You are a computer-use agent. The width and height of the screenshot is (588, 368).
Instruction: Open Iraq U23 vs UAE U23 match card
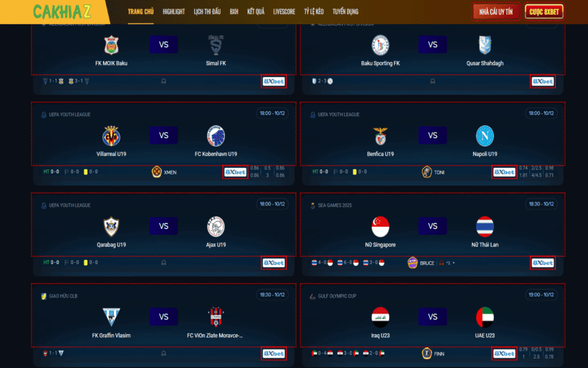433,316
